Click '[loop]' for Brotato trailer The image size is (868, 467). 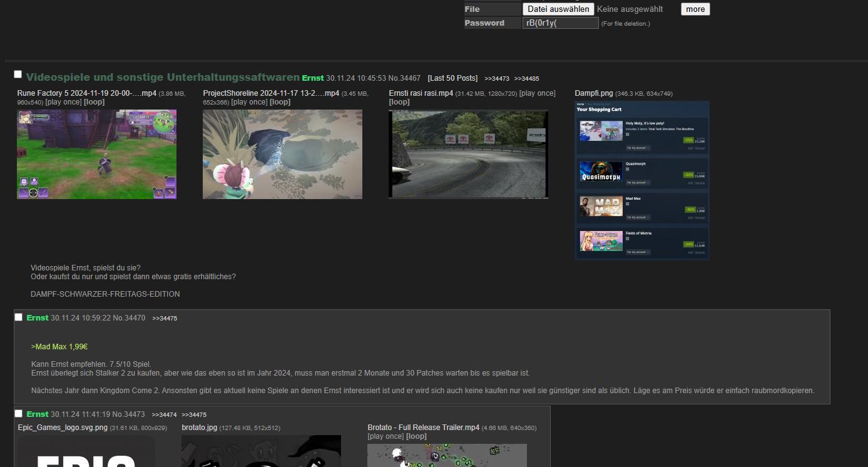(x=417, y=436)
